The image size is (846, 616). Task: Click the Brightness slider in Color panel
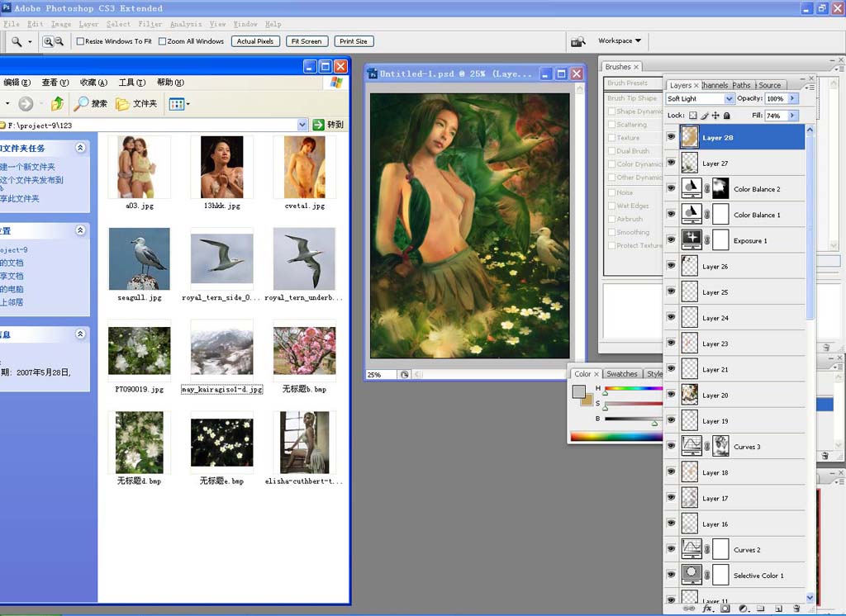[633, 419]
